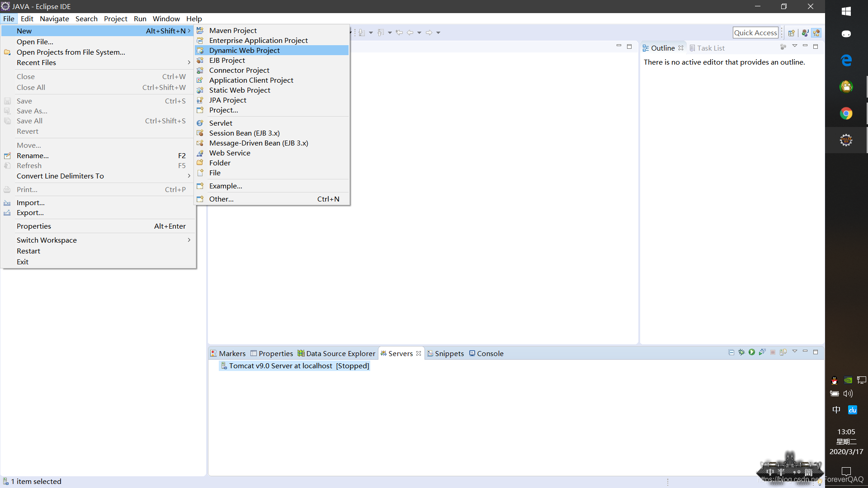Collapse all in Servers view toolbar

click(x=731, y=352)
